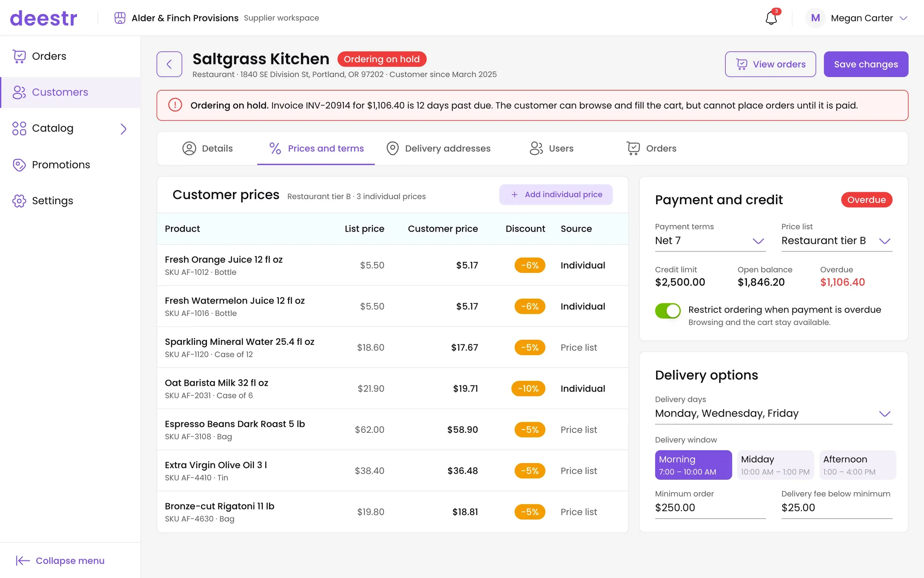Click the View orders button
The width and height of the screenshot is (924, 578).
[770, 64]
